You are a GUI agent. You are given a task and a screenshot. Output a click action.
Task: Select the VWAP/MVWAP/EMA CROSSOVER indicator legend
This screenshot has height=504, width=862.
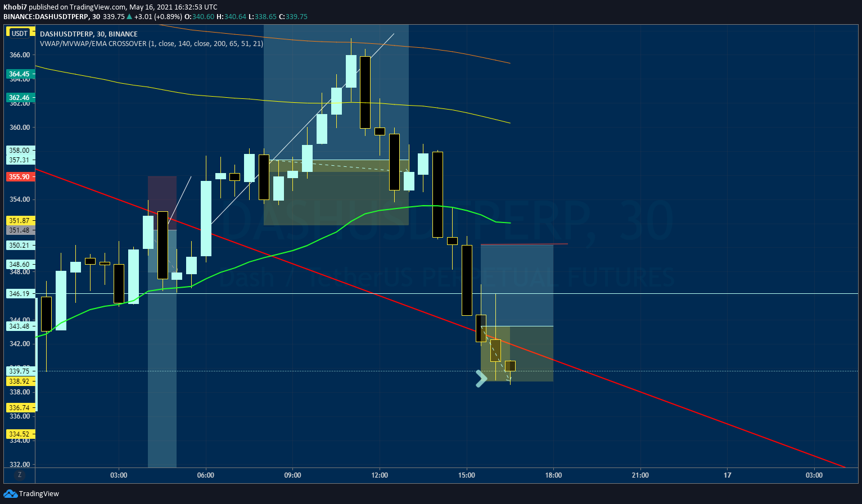(151, 43)
